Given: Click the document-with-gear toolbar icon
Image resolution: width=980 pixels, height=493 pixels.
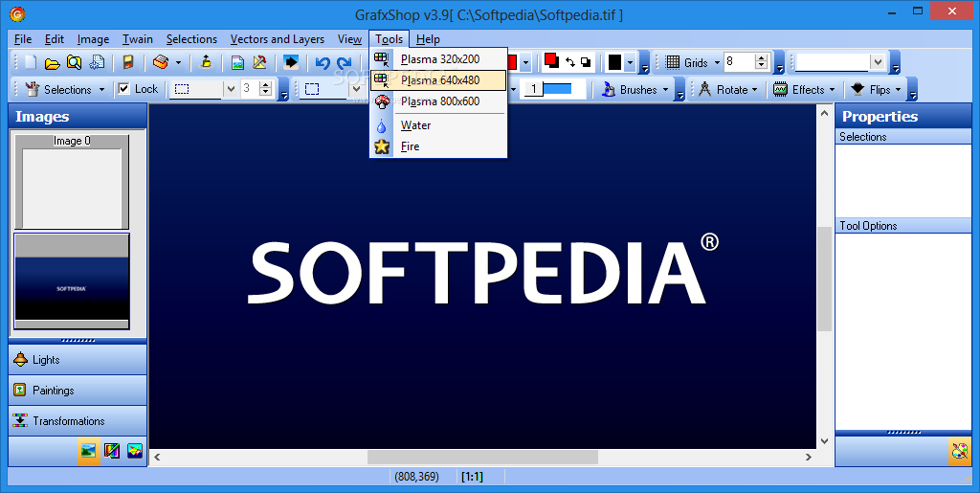Looking at the screenshot, I should 97,62.
